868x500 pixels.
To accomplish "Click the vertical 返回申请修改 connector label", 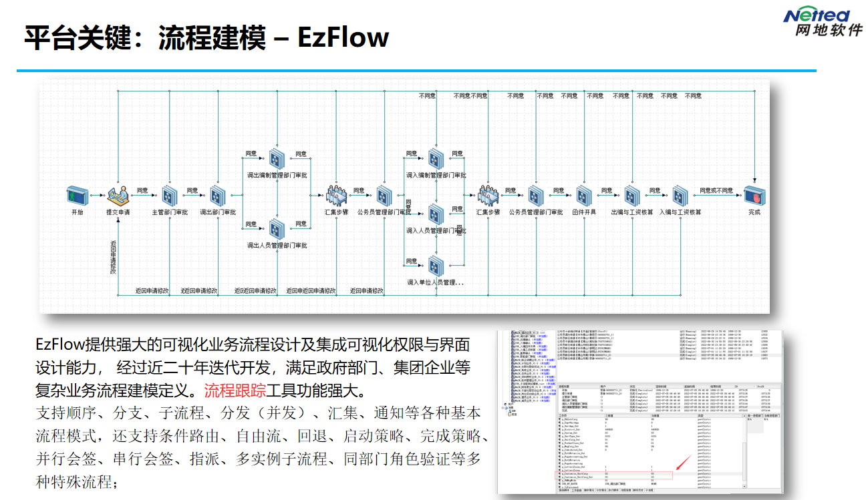I will coord(114,258).
